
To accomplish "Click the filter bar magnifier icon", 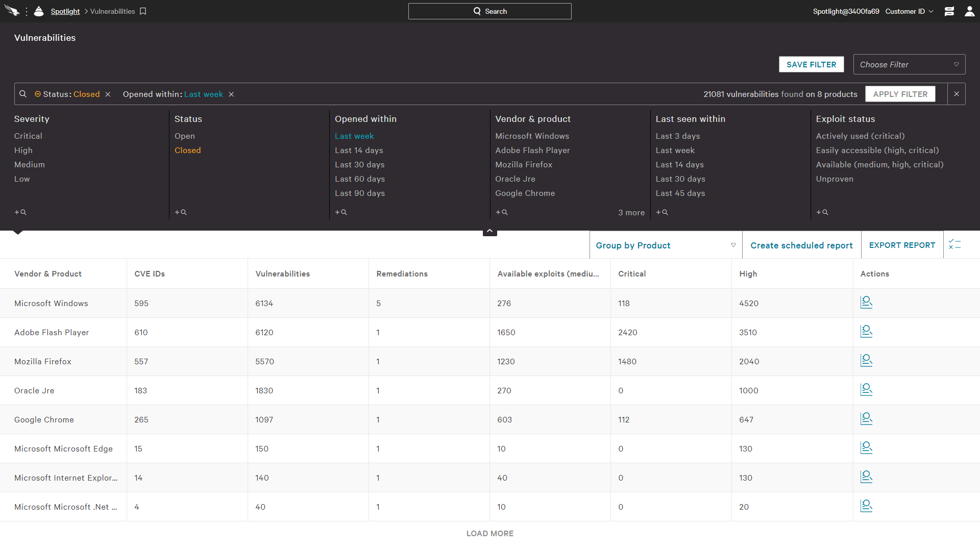I will click(x=23, y=94).
